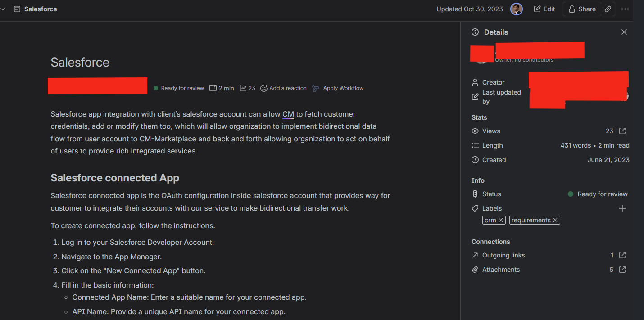
Task: Open the 23 views analytics icon
Action: click(x=247, y=88)
